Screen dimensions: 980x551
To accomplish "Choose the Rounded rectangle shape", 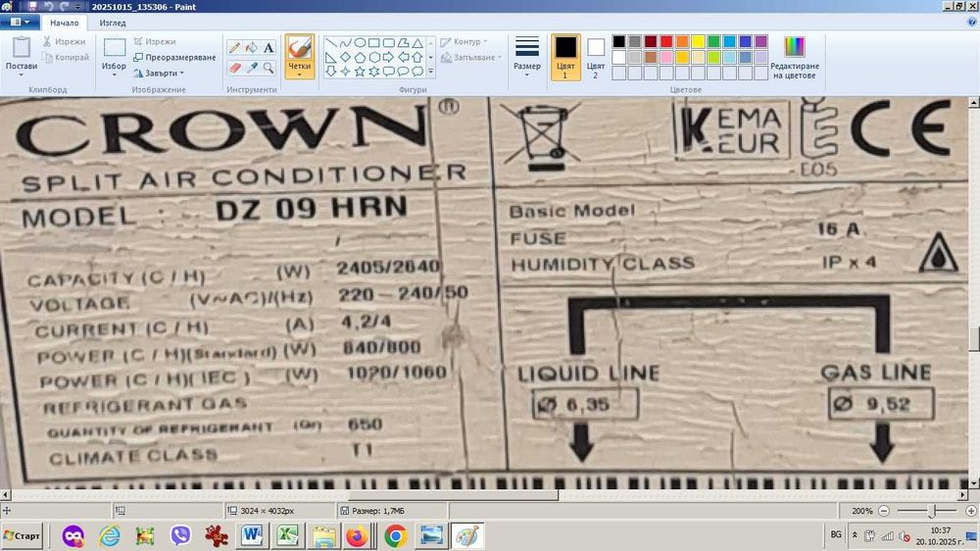I will pos(389,43).
